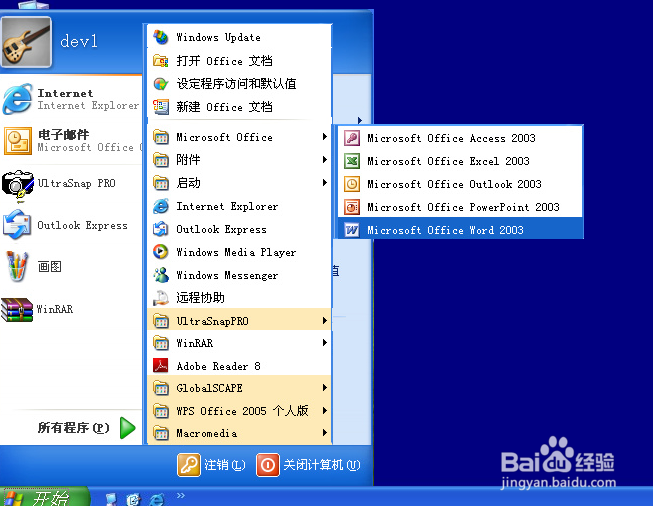Expand the WinRAR folder submenu arrow
The height and width of the screenshot is (506, 653).
coord(324,343)
